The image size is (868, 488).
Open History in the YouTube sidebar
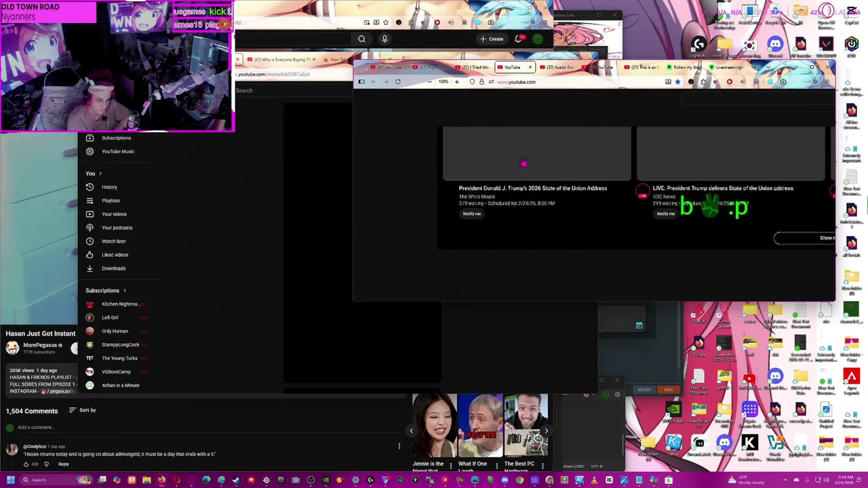tap(109, 187)
